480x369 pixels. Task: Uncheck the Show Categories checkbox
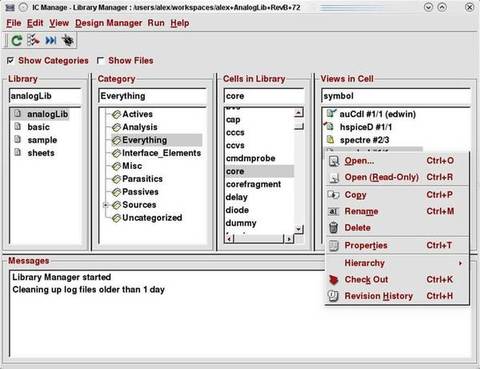(11, 60)
